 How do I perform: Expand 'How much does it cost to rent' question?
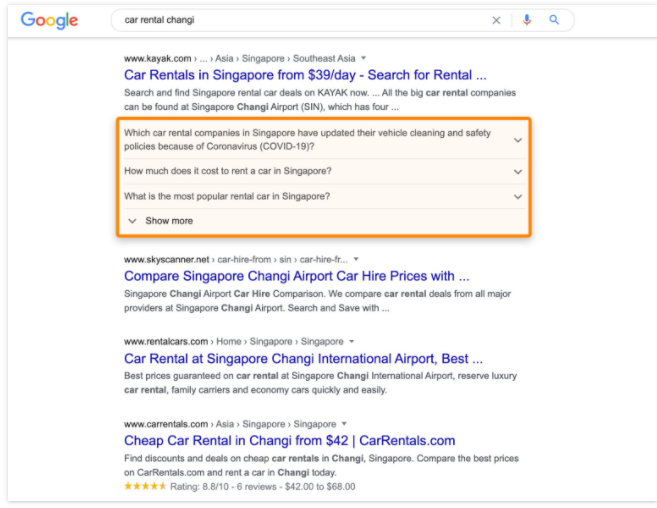pyautogui.click(x=323, y=171)
